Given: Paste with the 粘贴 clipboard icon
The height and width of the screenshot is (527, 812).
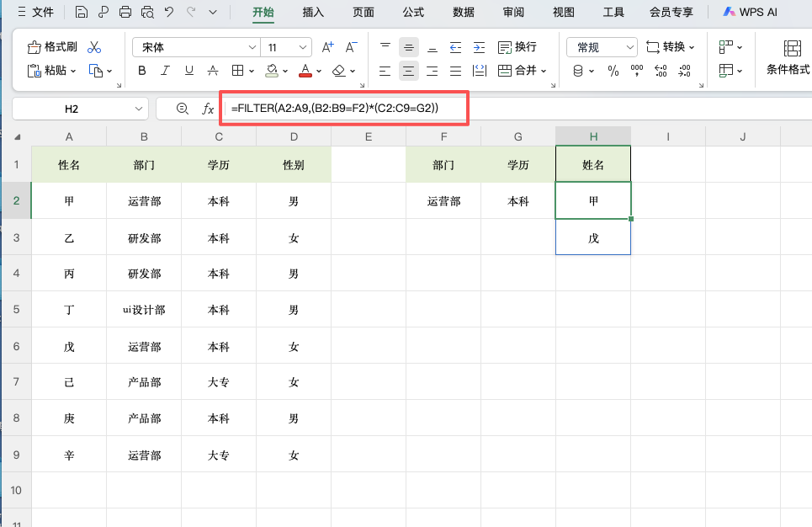Looking at the screenshot, I should pos(46,71).
